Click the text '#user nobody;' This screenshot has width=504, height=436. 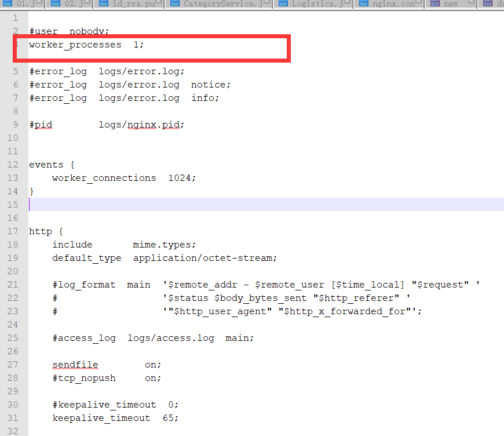(69, 31)
